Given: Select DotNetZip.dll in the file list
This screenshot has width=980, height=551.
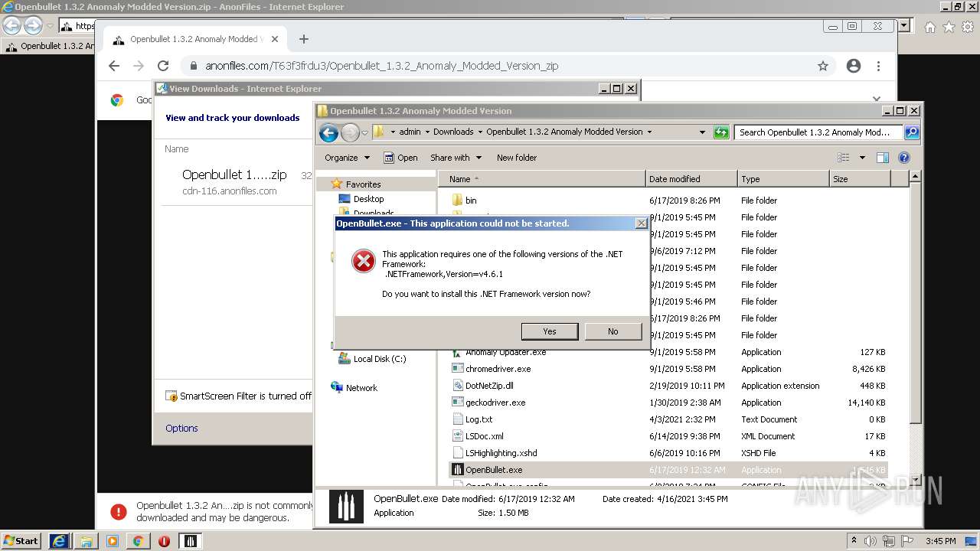Looking at the screenshot, I should [x=489, y=386].
